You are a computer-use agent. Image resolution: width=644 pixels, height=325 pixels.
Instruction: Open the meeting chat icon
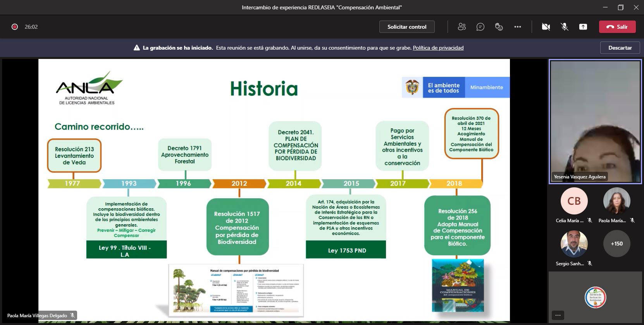point(480,27)
